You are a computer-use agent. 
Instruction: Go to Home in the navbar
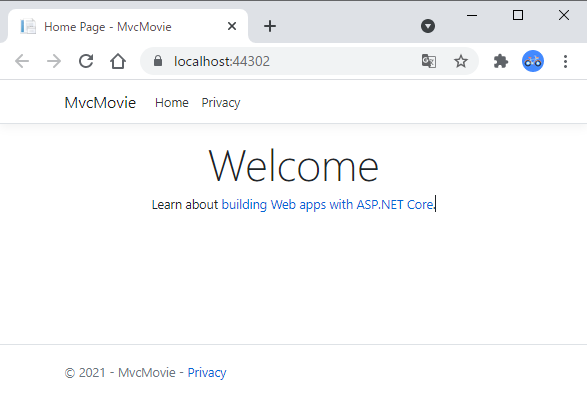click(x=172, y=103)
